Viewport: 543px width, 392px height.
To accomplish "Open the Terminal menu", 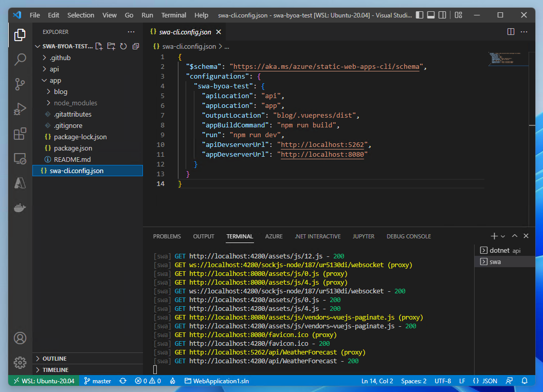I will tap(173, 15).
